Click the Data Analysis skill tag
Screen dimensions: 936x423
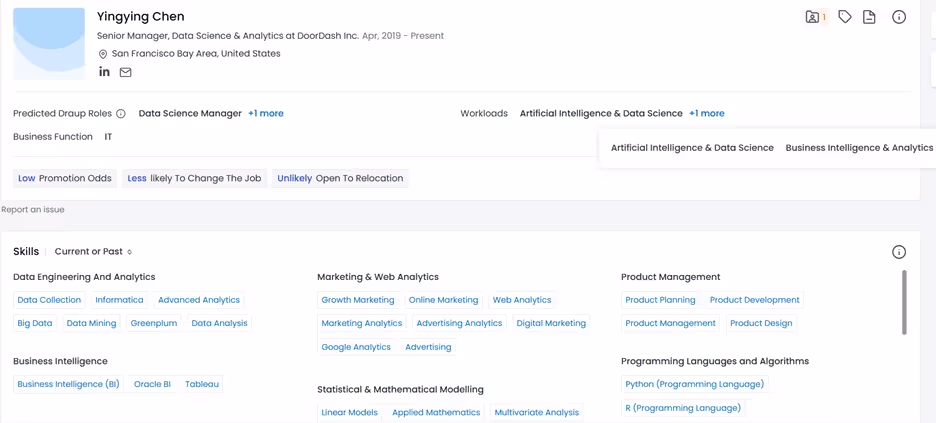[x=219, y=323]
